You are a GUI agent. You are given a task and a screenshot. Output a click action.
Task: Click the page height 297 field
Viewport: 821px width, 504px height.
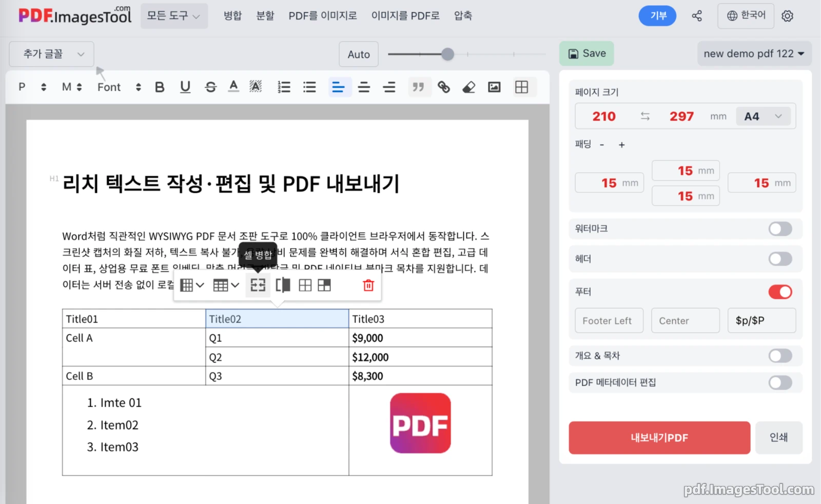click(x=681, y=116)
